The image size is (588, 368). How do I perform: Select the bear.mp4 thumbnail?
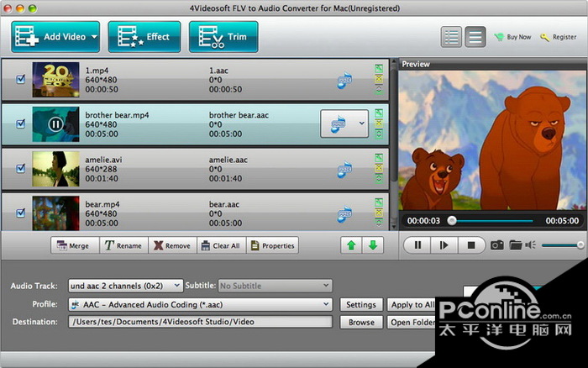pyautogui.click(x=56, y=213)
